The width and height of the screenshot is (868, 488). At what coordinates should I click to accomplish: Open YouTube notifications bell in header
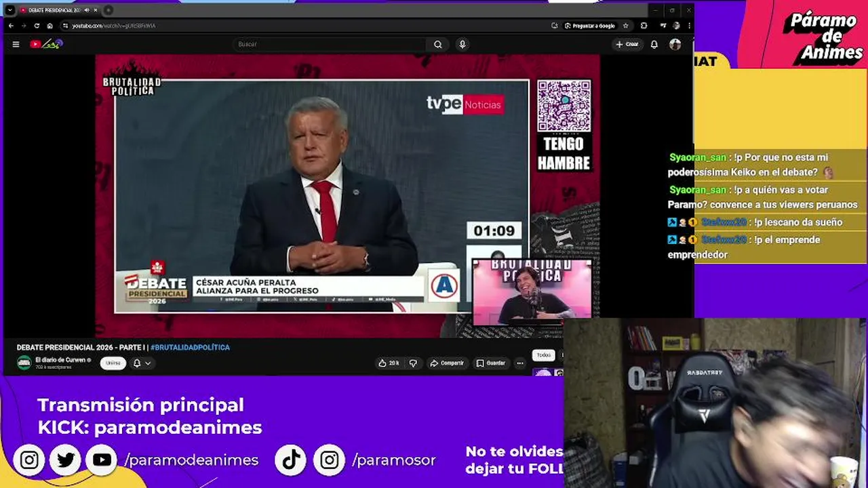click(654, 44)
